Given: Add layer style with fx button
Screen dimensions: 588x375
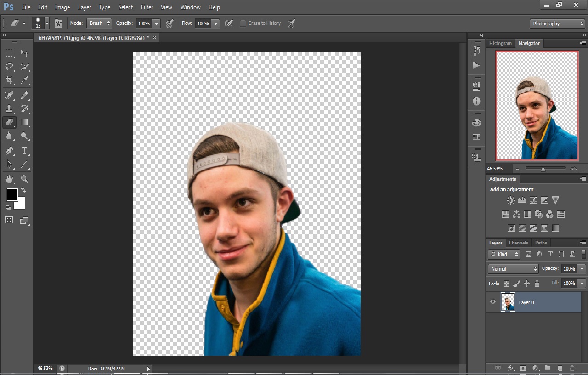Looking at the screenshot, I should click(511, 369).
